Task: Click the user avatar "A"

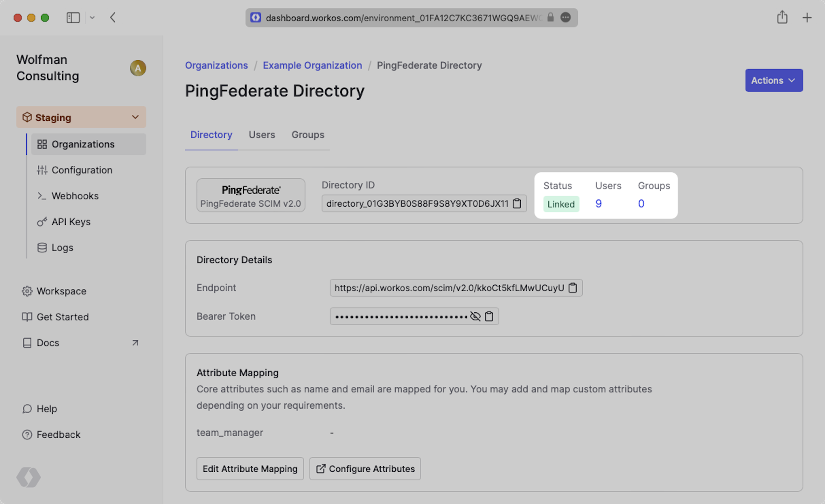Action: click(x=137, y=68)
